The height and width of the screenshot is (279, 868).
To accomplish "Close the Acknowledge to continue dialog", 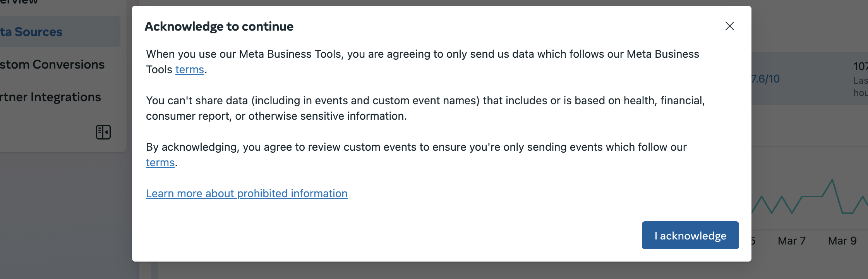I will pyautogui.click(x=729, y=26).
